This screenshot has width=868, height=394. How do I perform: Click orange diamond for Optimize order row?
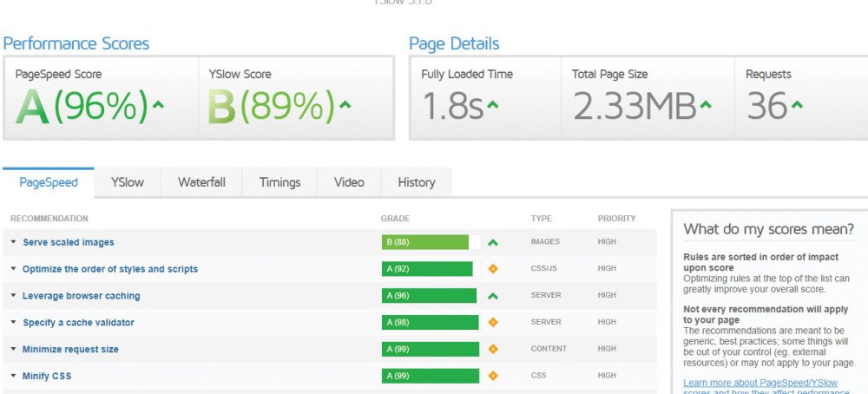493,269
